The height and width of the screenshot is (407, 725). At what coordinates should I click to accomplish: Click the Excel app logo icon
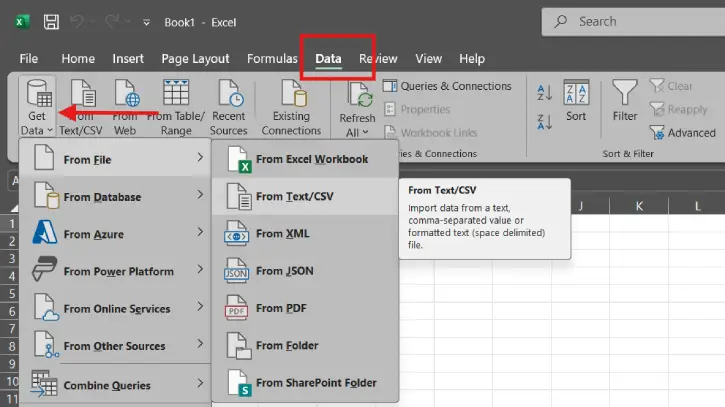21,22
